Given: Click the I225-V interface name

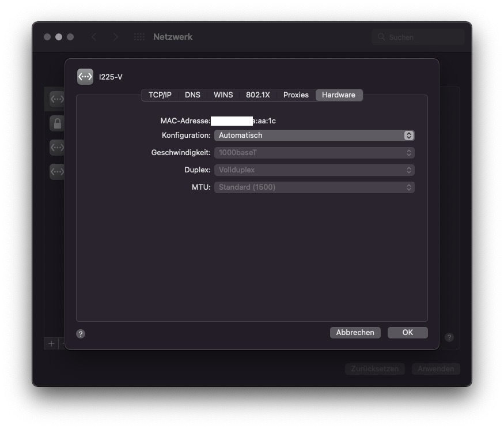Looking at the screenshot, I should pos(111,77).
